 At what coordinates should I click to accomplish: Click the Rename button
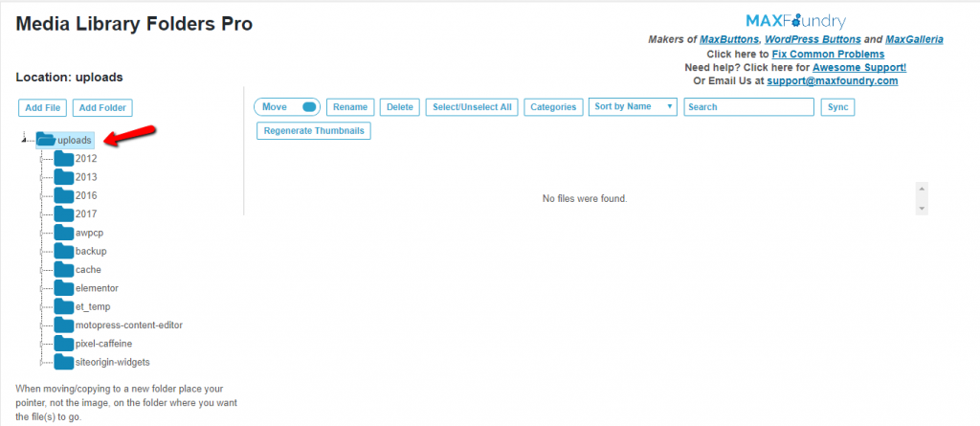(x=350, y=107)
